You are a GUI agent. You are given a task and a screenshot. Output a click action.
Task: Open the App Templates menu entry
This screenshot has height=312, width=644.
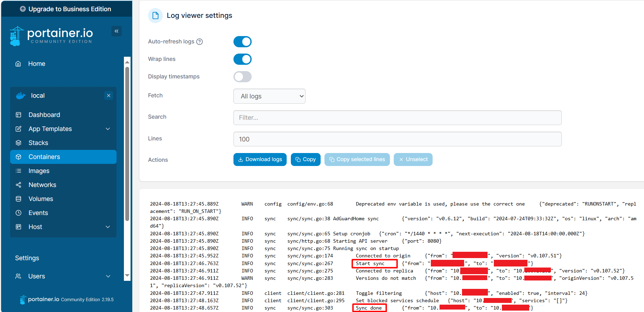click(x=50, y=129)
